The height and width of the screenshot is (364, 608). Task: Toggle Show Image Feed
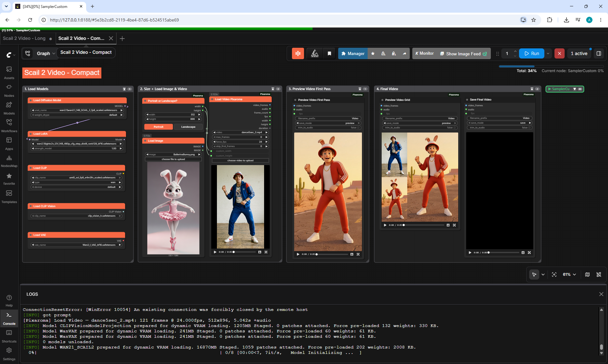coord(464,54)
